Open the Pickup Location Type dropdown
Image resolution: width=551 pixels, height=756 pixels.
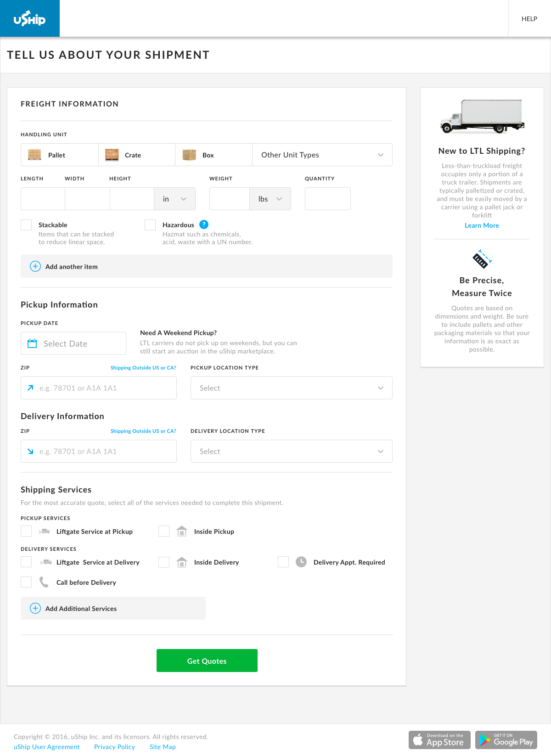click(x=291, y=388)
